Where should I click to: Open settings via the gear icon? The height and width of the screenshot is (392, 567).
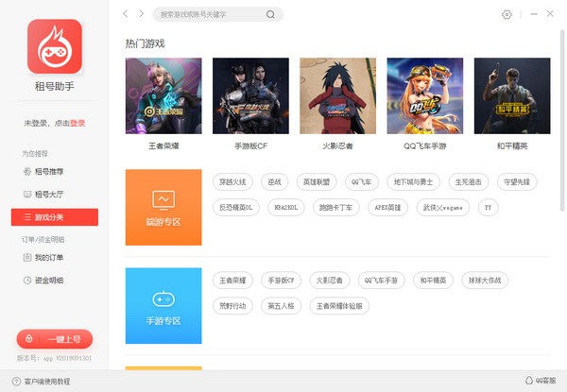point(507,14)
